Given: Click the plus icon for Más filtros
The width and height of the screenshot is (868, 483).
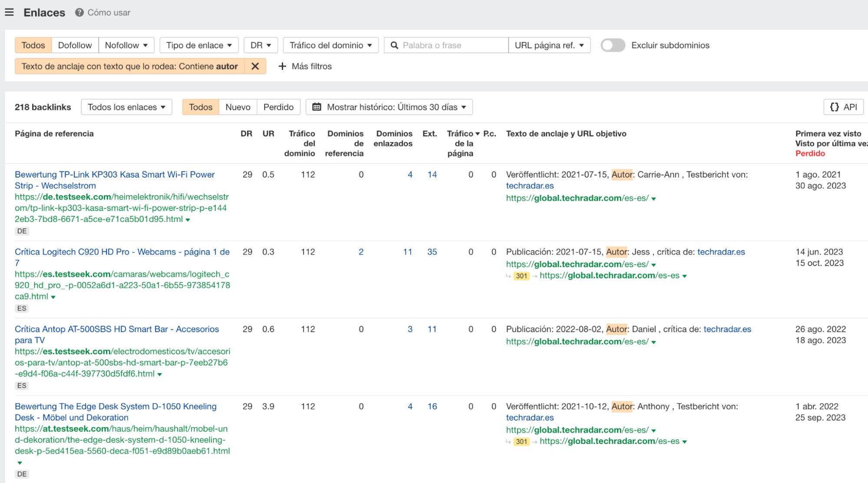Looking at the screenshot, I should pyautogui.click(x=282, y=66).
